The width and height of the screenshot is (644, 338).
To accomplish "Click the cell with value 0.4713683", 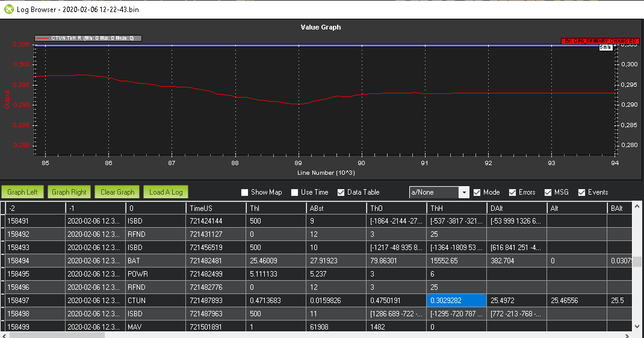I will [x=276, y=301].
